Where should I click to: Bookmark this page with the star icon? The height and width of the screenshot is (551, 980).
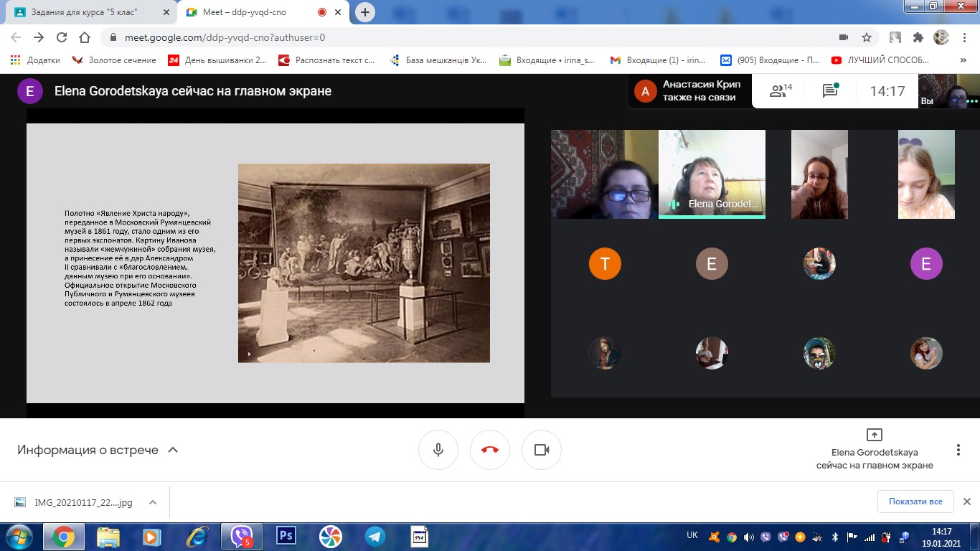(867, 37)
